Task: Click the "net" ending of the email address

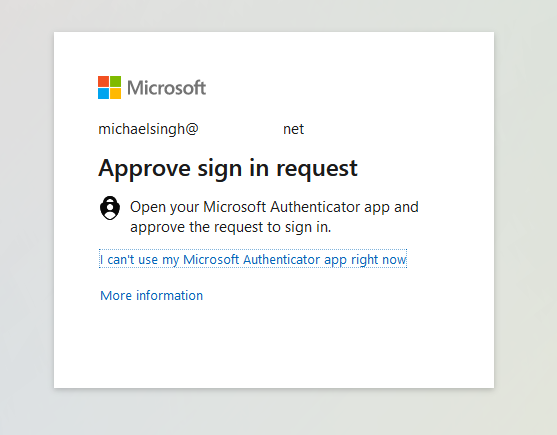Action: pyautogui.click(x=293, y=129)
